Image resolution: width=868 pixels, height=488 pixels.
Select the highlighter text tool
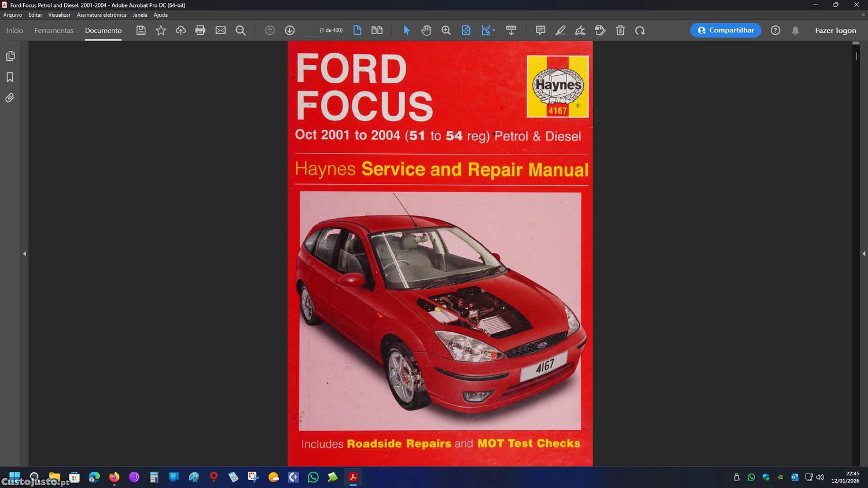[x=560, y=31]
